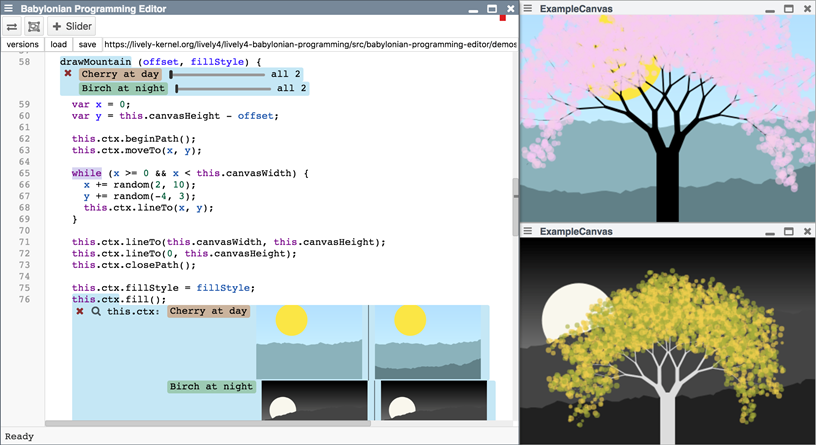The height and width of the screenshot is (445, 816).
Task: Click the selection frame toolbar icon
Action: (x=33, y=26)
